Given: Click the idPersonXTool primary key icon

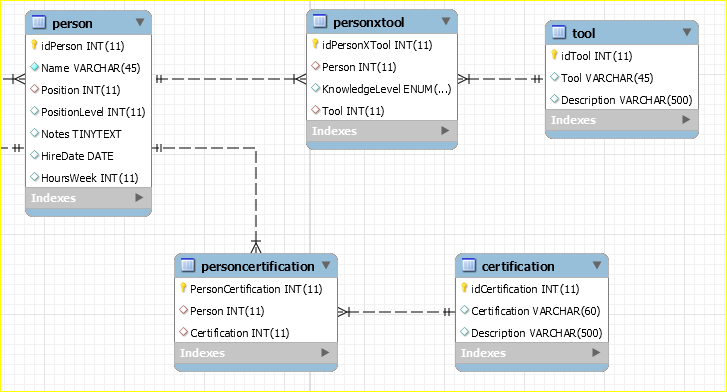Looking at the screenshot, I should point(315,44).
